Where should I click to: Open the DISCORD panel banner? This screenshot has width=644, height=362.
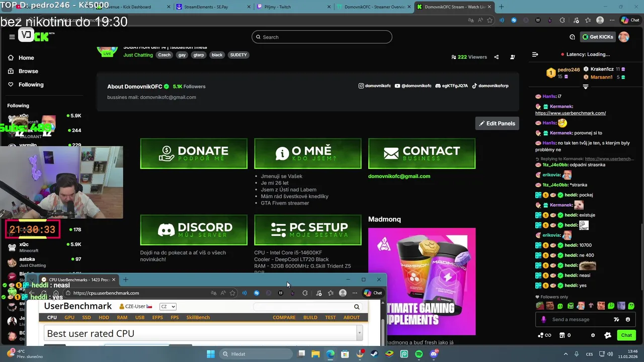(194, 230)
